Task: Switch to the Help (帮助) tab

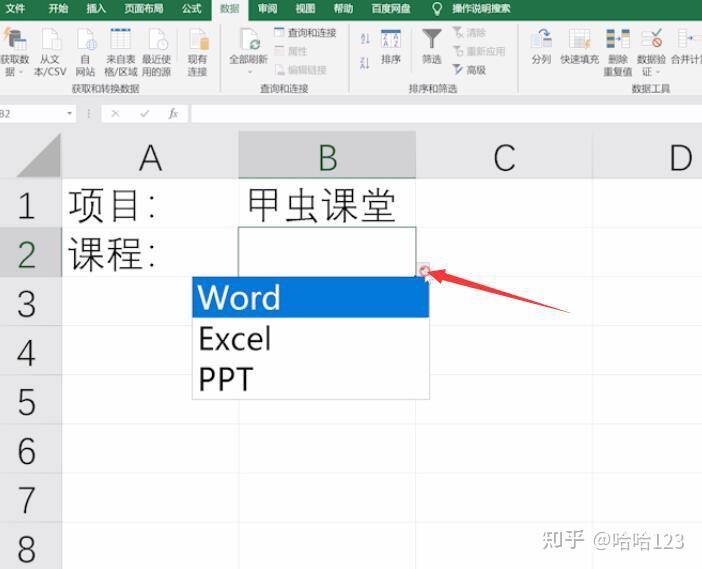Action: pyautogui.click(x=343, y=9)
